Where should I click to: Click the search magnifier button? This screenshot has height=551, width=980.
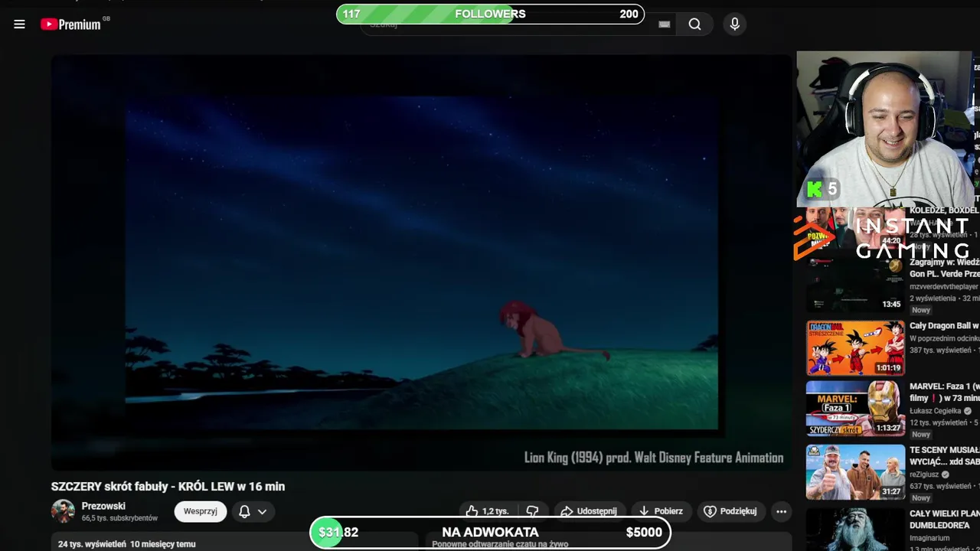pos(694,24)
